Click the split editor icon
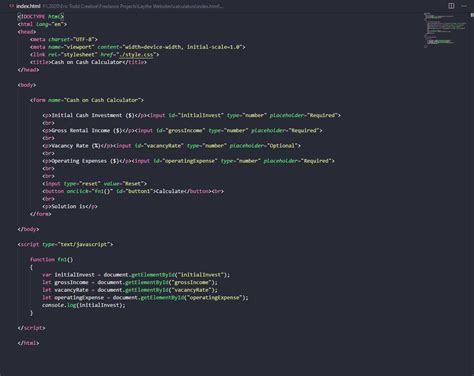Screen dimensions: 474x376 451,6
